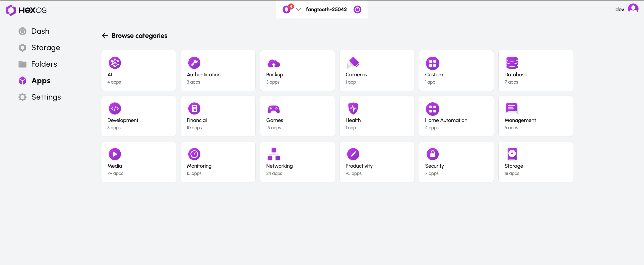Image resolution: width=644 pixels, height=265 pixels.
Task: Open Storage from the sidebar
Action: point(45,48)
